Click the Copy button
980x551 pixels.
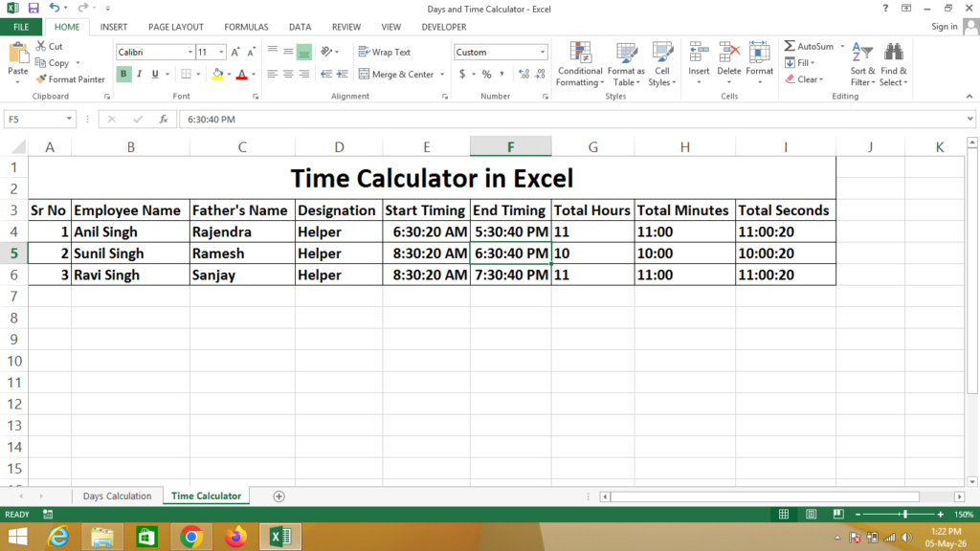pyautogui.click(x=52, y=63)
